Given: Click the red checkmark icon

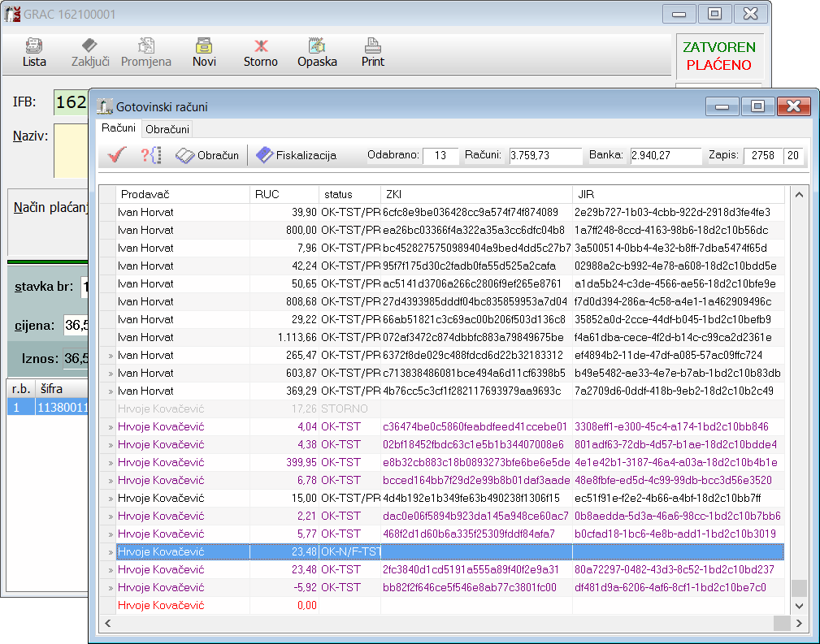Looking at the screenshot, I should (x=117, y=155).
